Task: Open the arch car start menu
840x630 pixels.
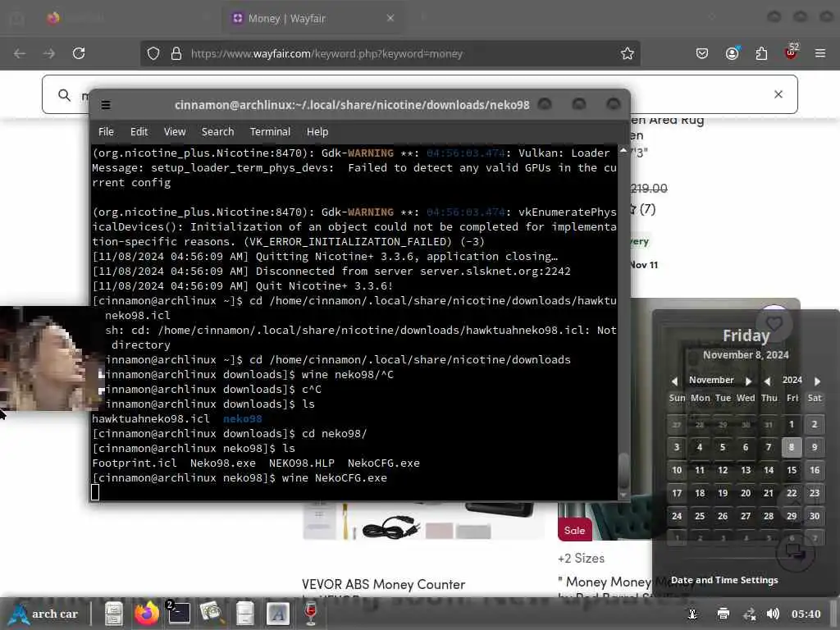Action: 44,614
